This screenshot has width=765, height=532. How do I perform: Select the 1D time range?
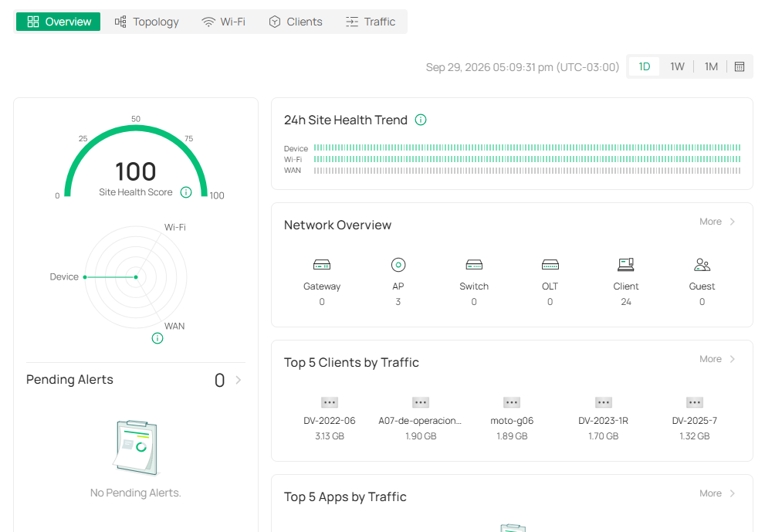point(645,67)
